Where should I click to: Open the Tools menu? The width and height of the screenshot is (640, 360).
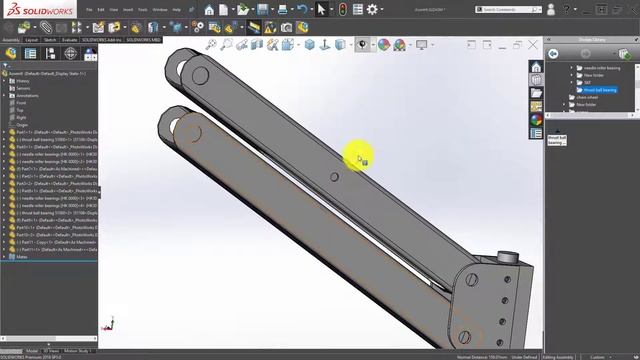pos(142,9)
